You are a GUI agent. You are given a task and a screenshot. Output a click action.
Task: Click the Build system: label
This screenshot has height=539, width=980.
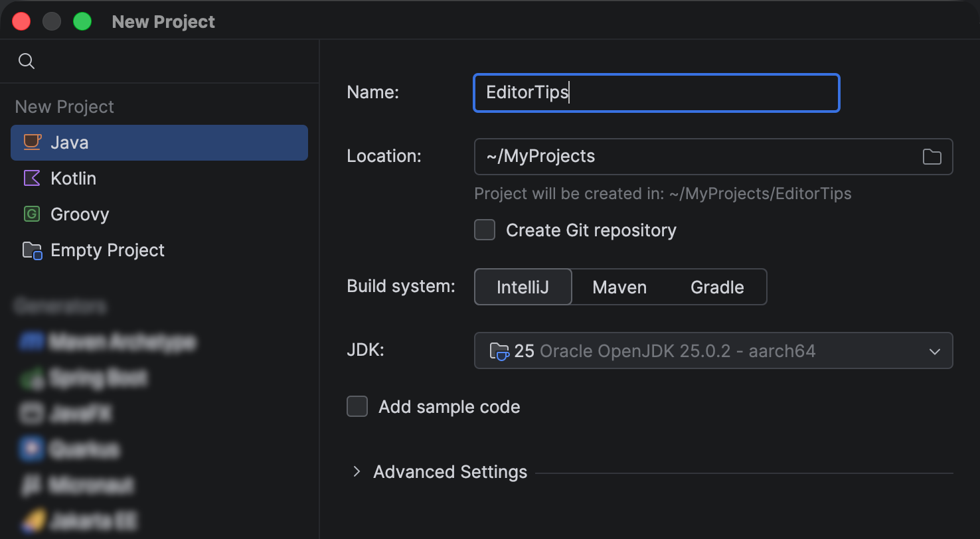pos(401,287)
